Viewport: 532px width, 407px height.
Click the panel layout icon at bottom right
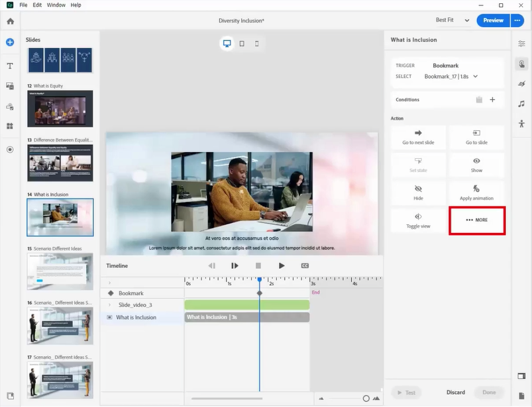tap(521, 376)
